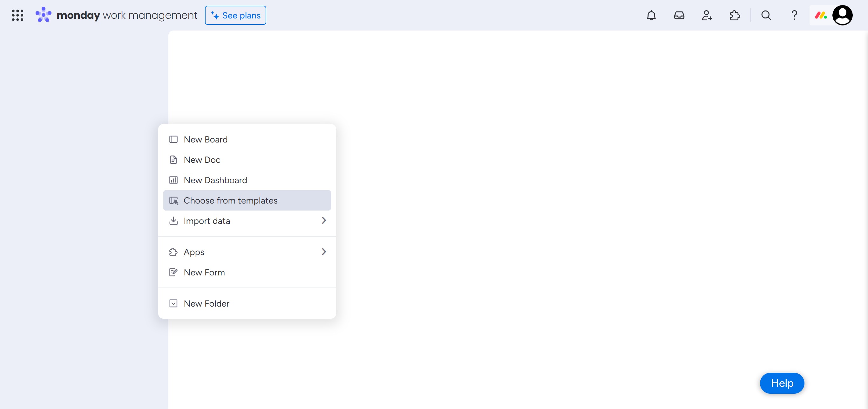Select New Board from the menu

coord(206,139)
